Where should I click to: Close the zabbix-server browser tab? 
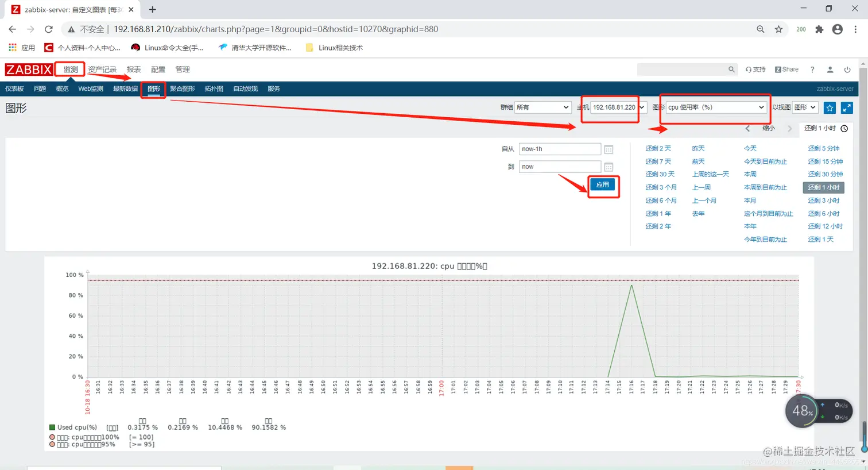point(131,10)
